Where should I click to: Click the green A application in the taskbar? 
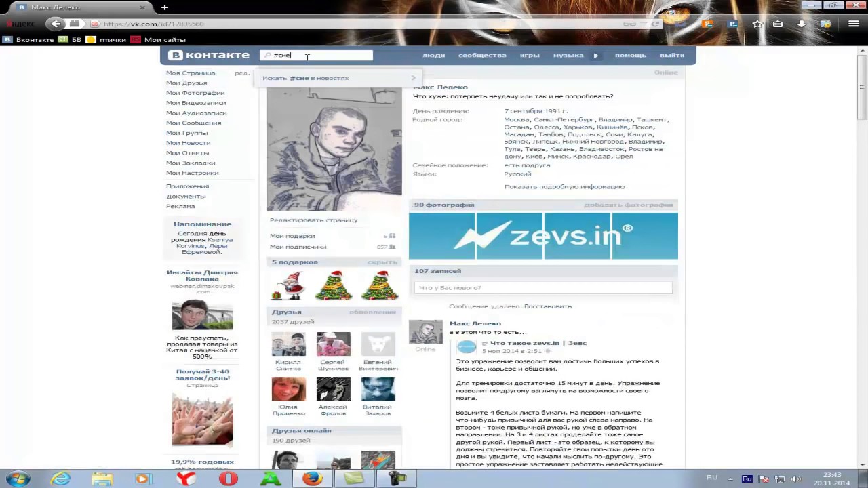pos(271,479)
